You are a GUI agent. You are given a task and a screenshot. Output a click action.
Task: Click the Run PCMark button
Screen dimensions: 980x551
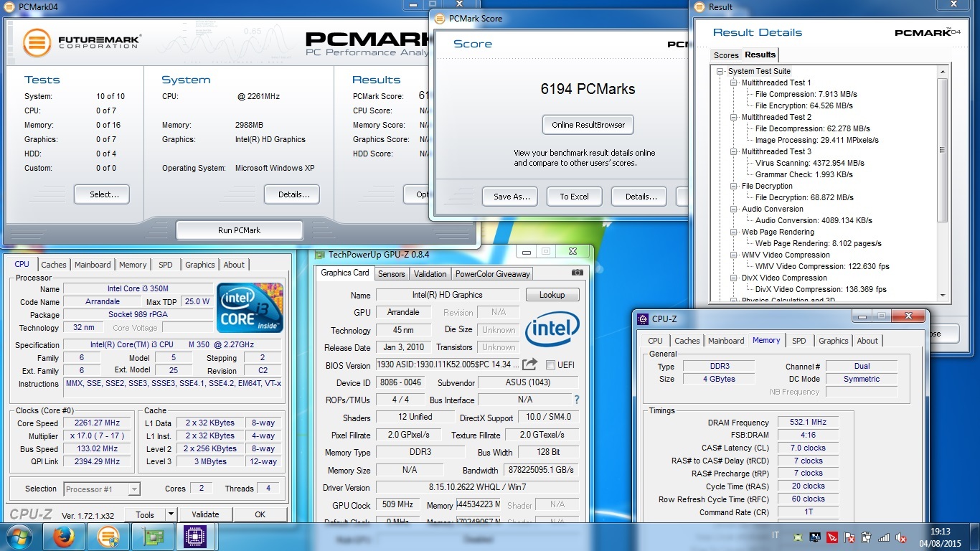tap(240, 230)
